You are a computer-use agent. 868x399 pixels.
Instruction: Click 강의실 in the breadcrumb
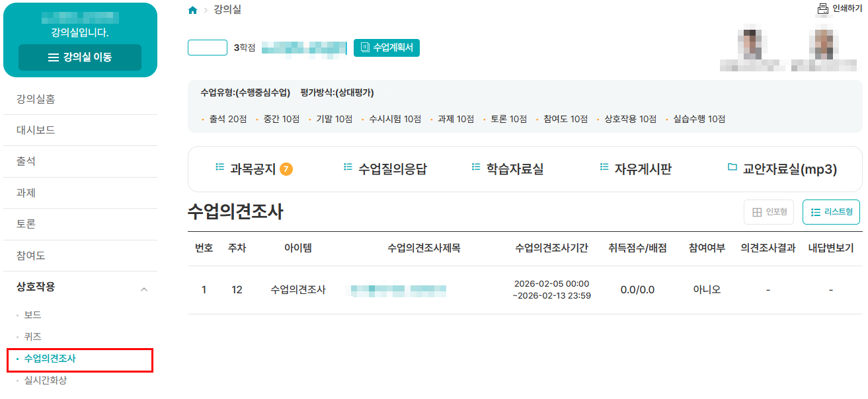[x=227, y=9]
